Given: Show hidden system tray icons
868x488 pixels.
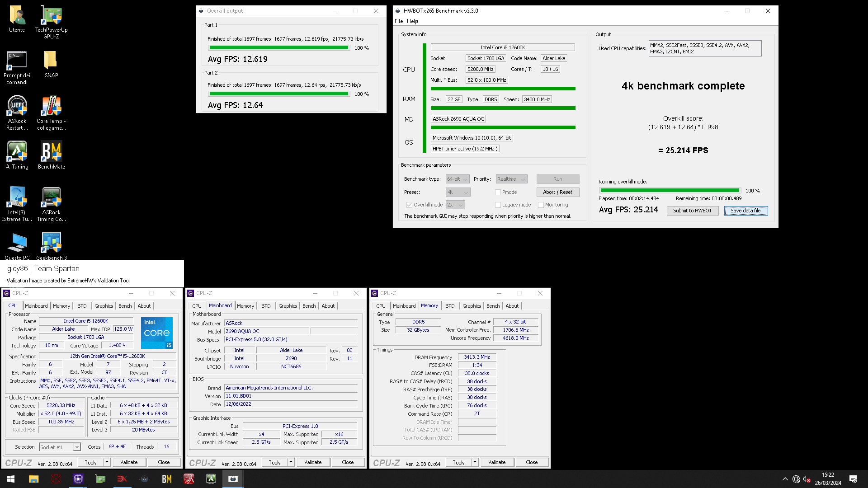Looking at the screenshot, I should (785, 479).
